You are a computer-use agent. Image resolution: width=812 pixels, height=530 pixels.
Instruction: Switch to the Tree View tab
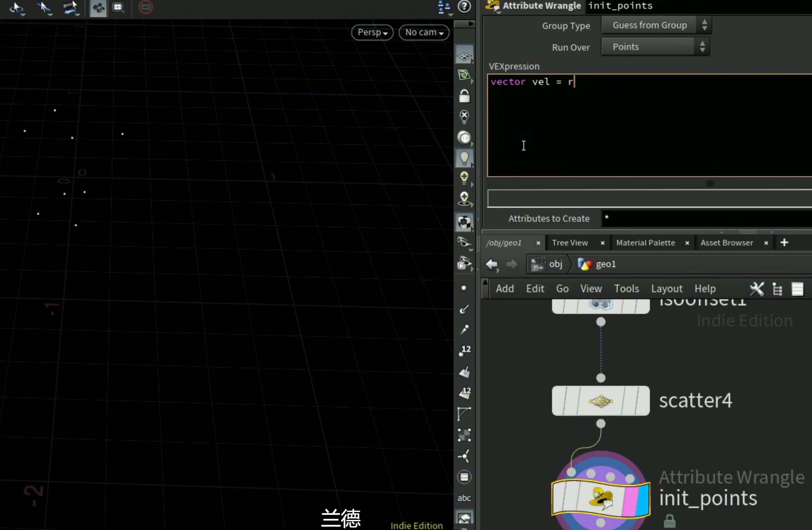(570, 243)
